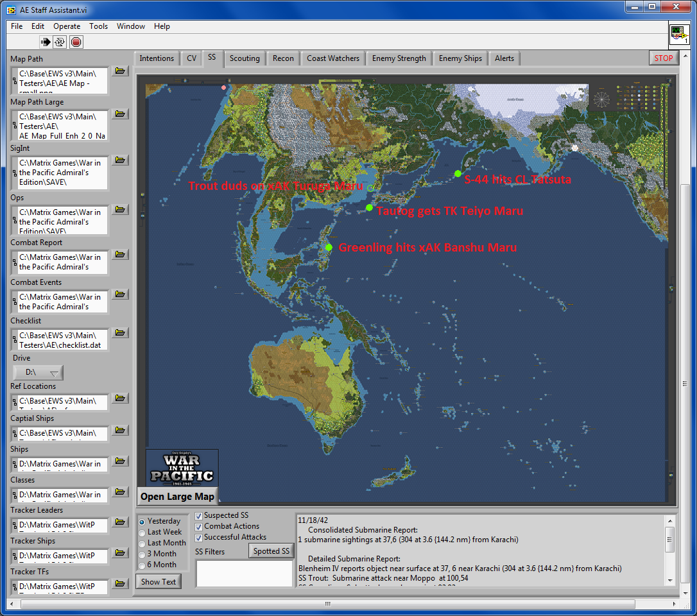Browse folder for Ops path

pyautogui.click(x=120, y=209)
